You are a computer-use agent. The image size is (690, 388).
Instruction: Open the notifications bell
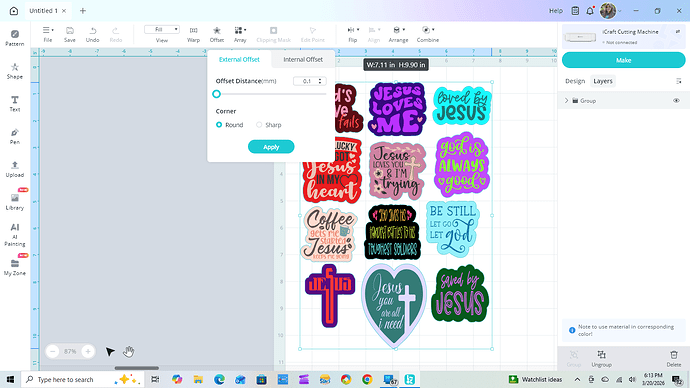(x=590, y=11)
